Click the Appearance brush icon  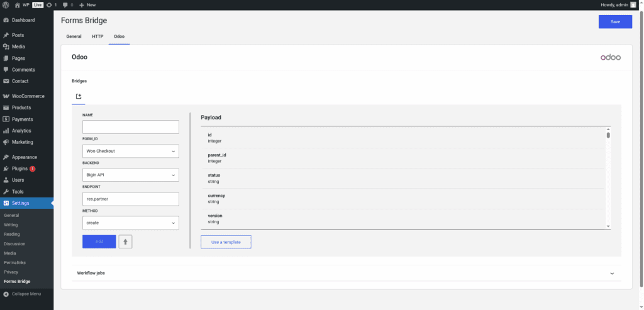pos(6,157)
